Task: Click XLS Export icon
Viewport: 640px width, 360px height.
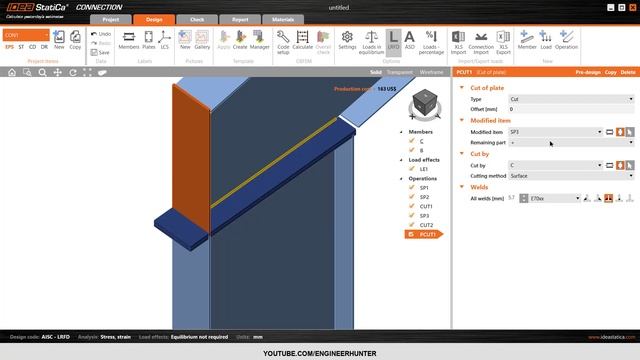Action: pos(503,42)
